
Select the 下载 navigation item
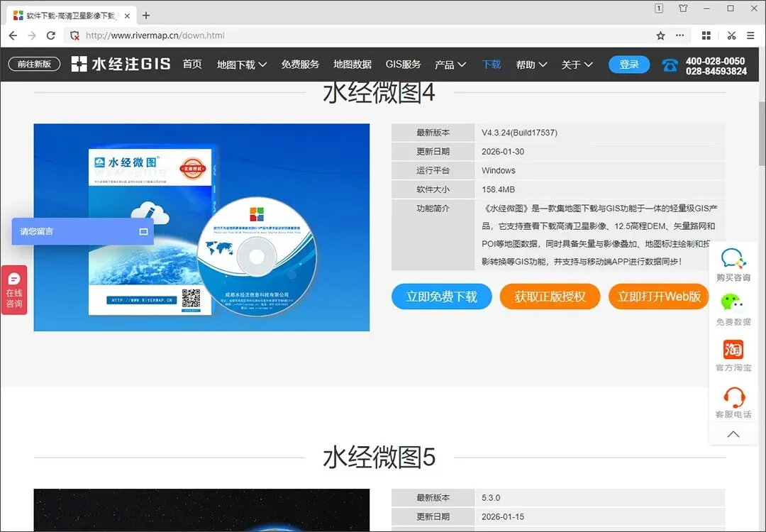(x=492, y=65)
